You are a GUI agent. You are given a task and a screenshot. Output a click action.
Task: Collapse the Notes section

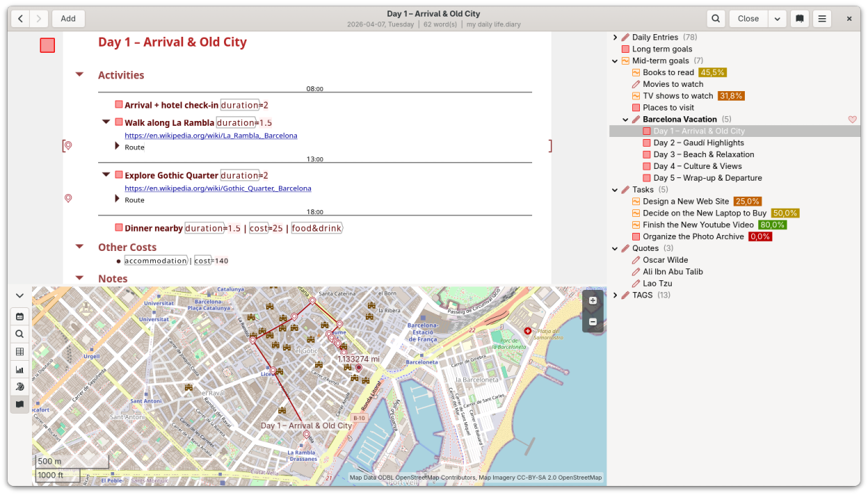pos(79,277)
